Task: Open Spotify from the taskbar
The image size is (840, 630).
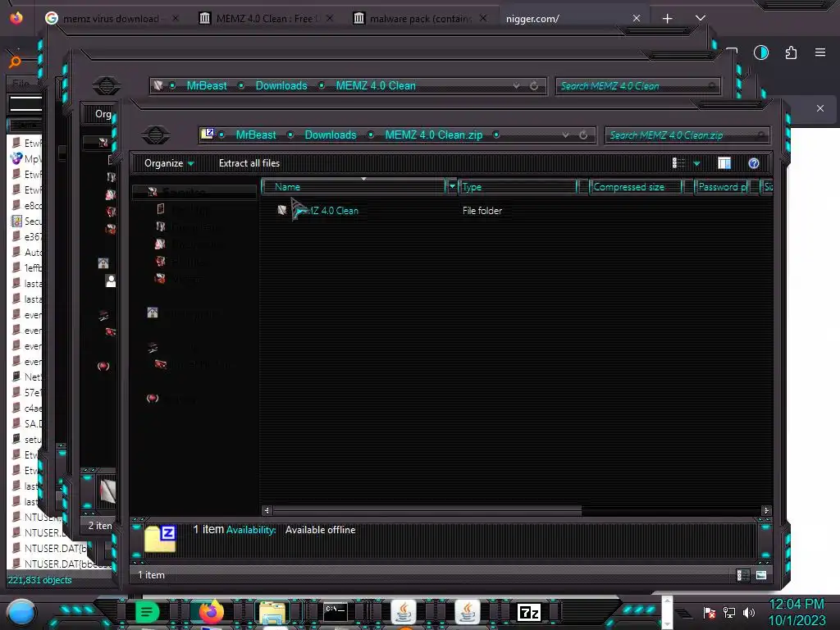Action: [147, 612]
